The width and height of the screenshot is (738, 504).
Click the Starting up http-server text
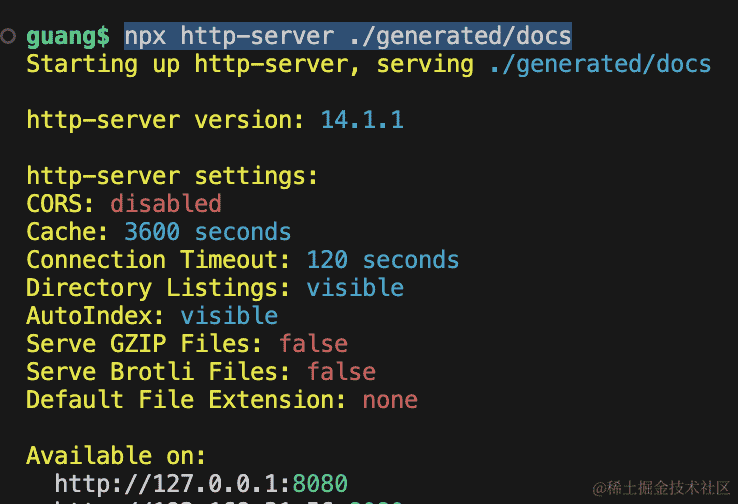point(193,64)
